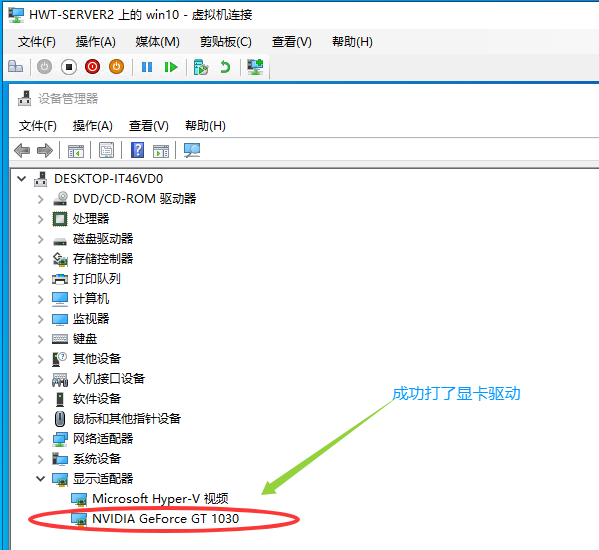The image size is (599, 550).
Task: Expand the 键盘 node
Action: [x=40, y=339]
